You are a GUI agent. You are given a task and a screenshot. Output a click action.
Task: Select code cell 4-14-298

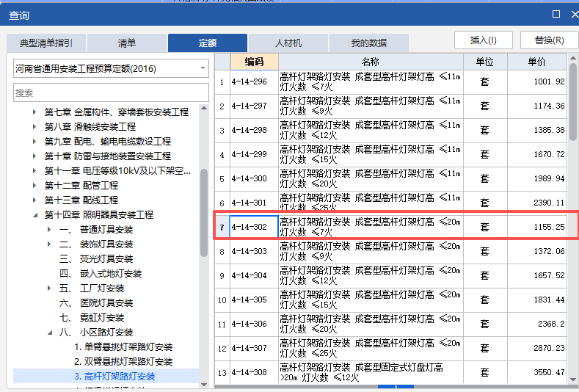(254, 130)
